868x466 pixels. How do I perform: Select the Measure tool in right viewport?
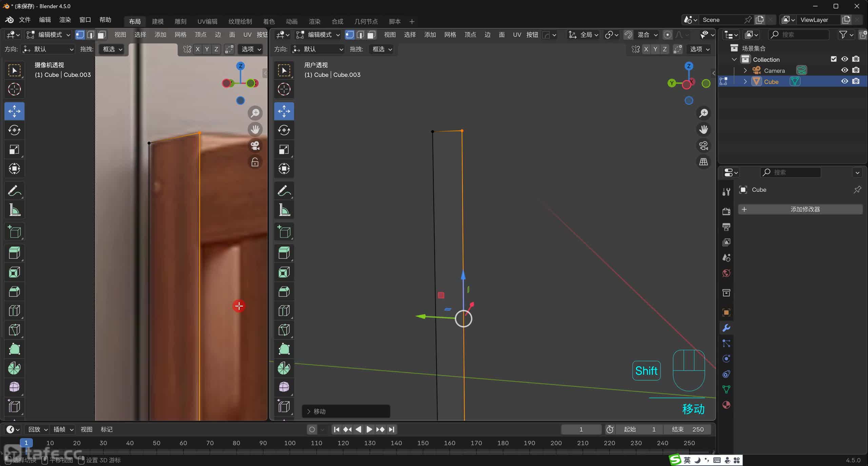click(284, 210)
